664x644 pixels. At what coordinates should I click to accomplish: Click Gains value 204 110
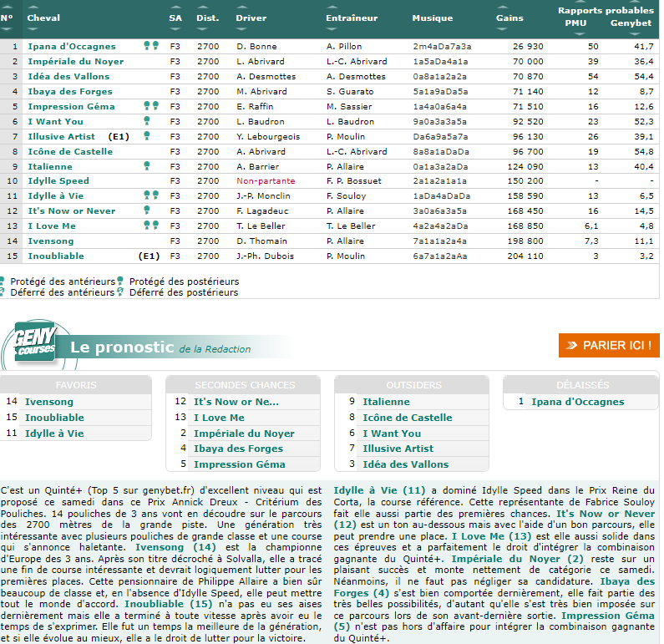click(x=525, y=256)
